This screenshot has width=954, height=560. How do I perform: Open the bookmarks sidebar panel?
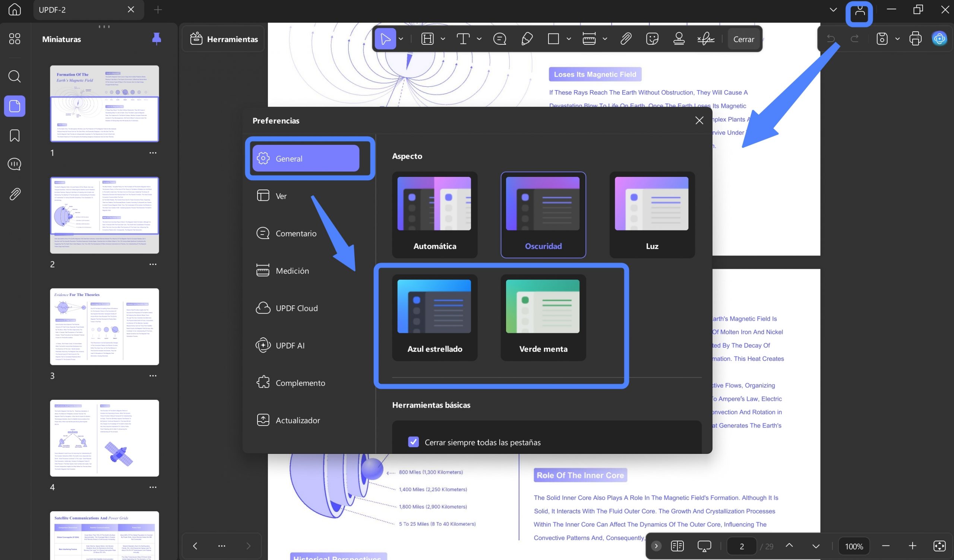(15, 136)
